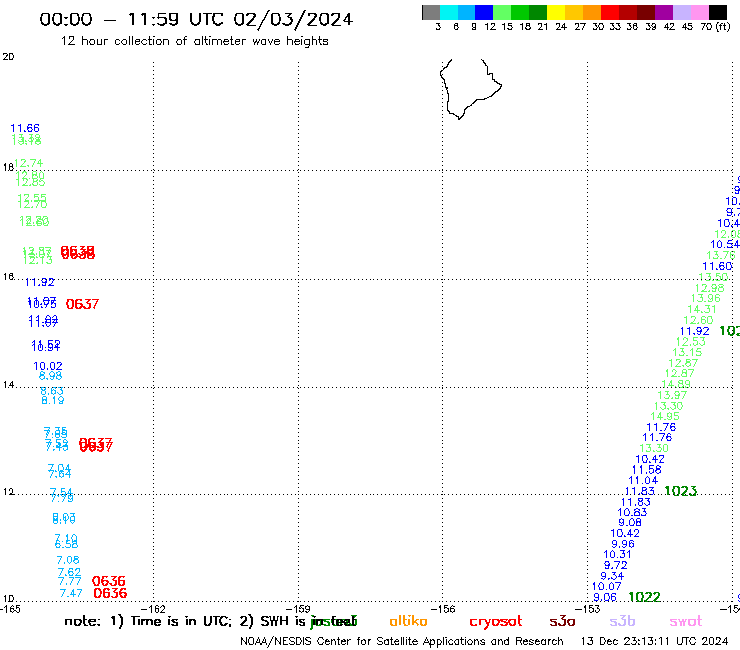
Task: Click the '45' label under the color scale
Action: click(x=687, y=26)
